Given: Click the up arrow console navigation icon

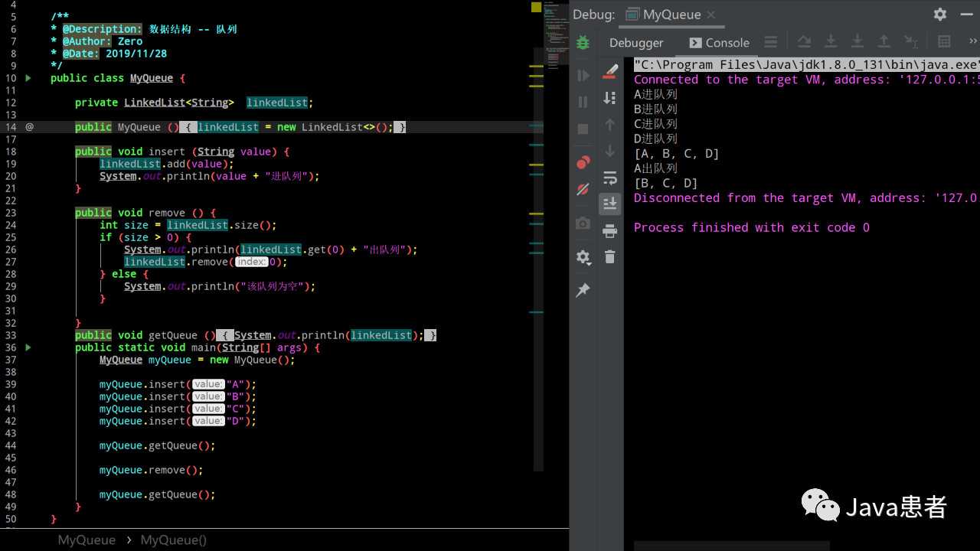Looking at the screenshot, I should 610,125.
